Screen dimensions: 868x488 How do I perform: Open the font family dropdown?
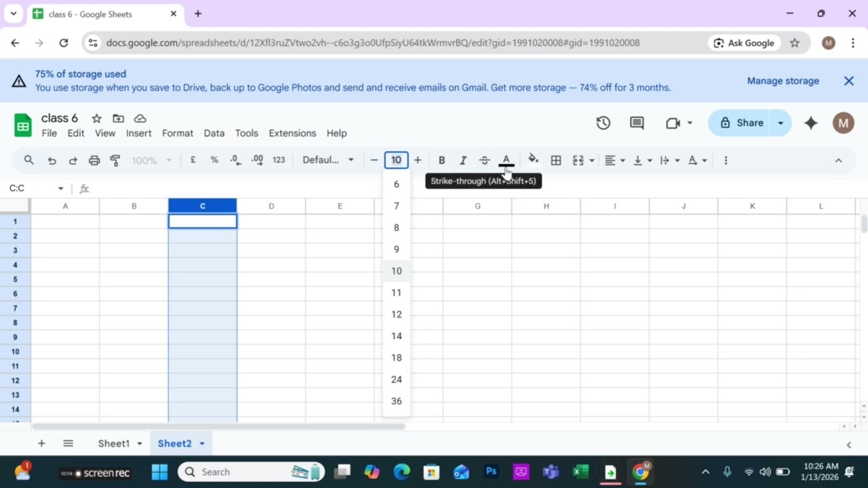point(328,160)
